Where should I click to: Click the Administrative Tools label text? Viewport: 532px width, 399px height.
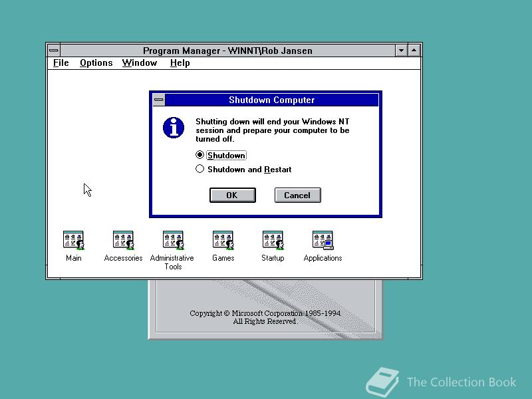[x=172, y=262]
